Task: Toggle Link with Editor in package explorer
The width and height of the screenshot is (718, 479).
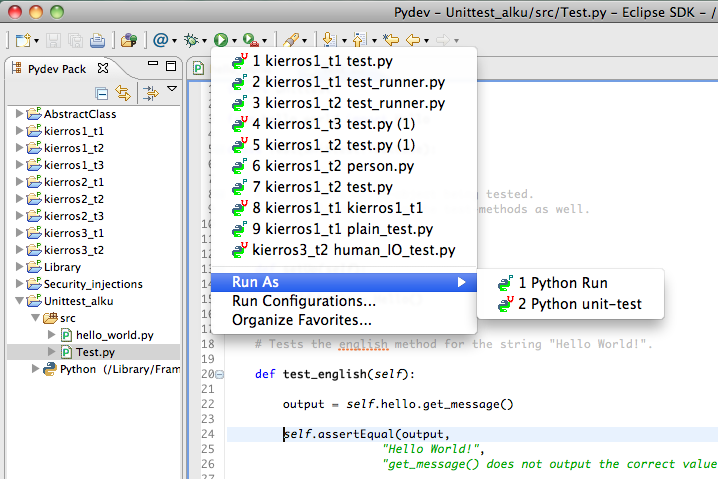Action: [123, 93]
